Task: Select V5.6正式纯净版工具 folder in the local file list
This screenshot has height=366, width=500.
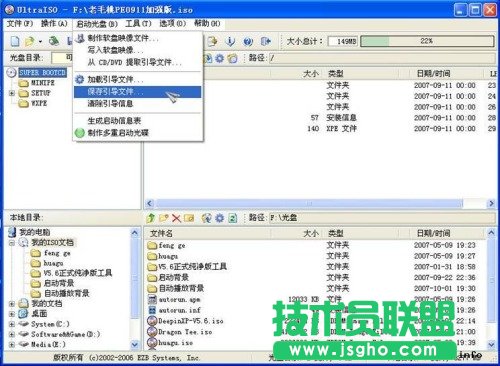Action: 192,267
